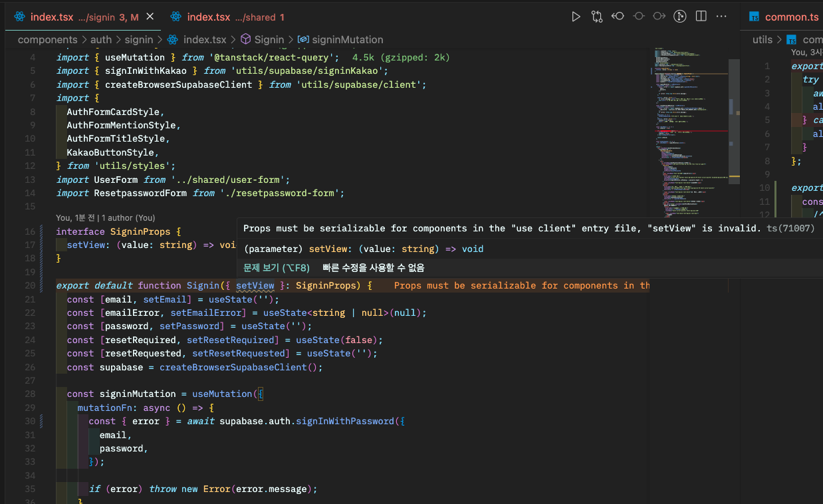Go to previous change arrow icon

pyautogui.click(x=618, y=17)
